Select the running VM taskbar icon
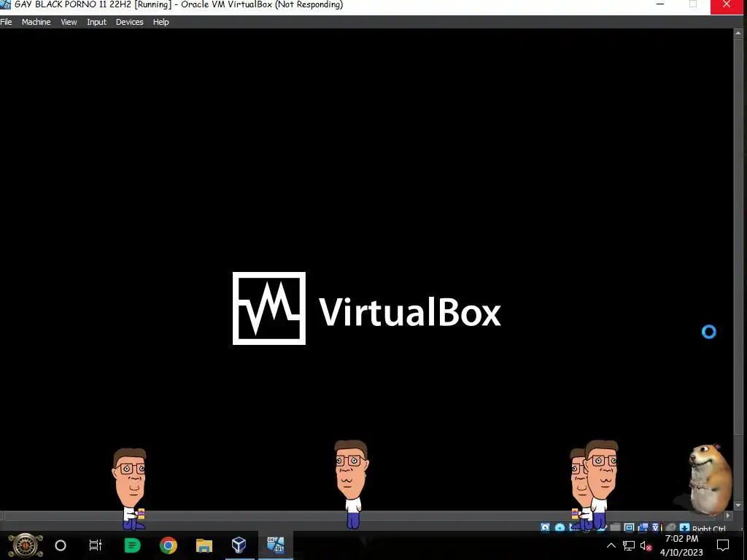Image resolution: width=747 pixels, height=560 pixels. click(275, 545)
